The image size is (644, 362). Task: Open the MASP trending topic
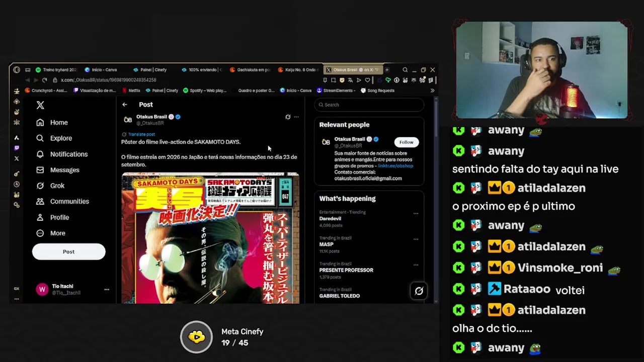coord(326,244)
